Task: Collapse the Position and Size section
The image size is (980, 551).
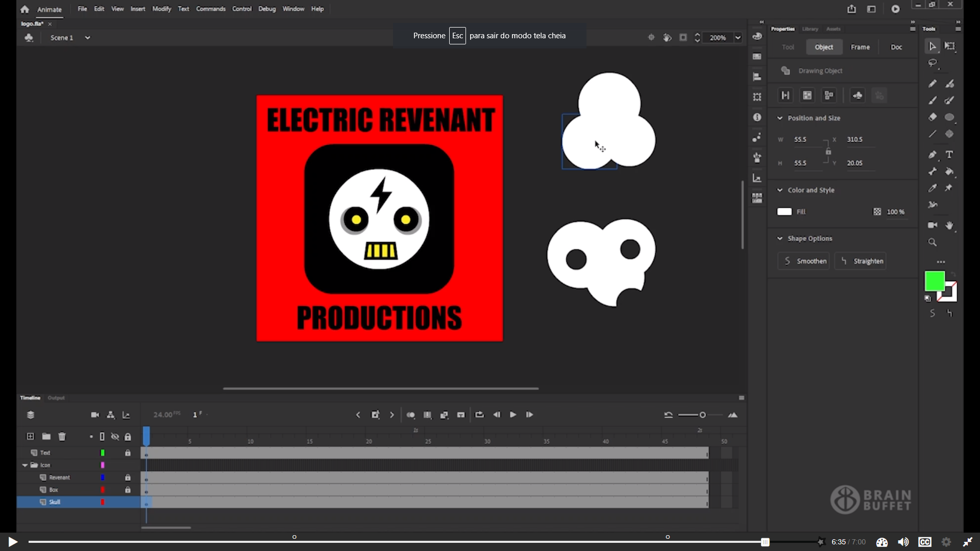Action: pyautogui.click(x=780, y=118)
